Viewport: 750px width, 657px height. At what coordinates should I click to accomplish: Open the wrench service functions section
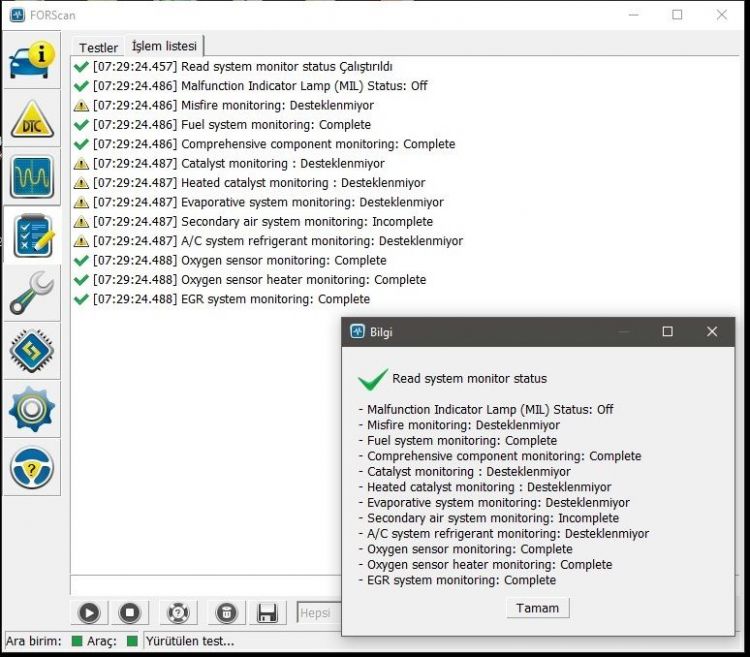pyautogui.click(x=32, y=293)
